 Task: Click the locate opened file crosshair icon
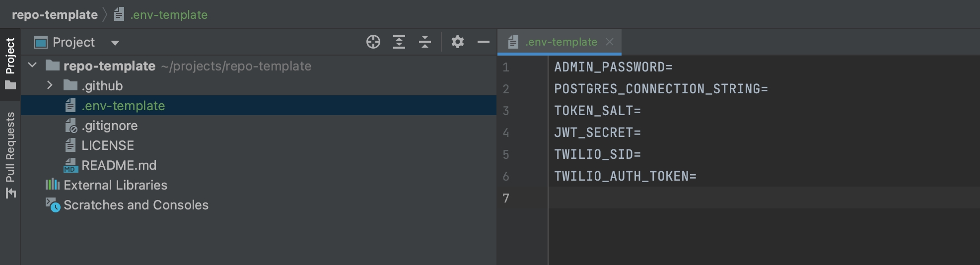(x=373, y=42)
